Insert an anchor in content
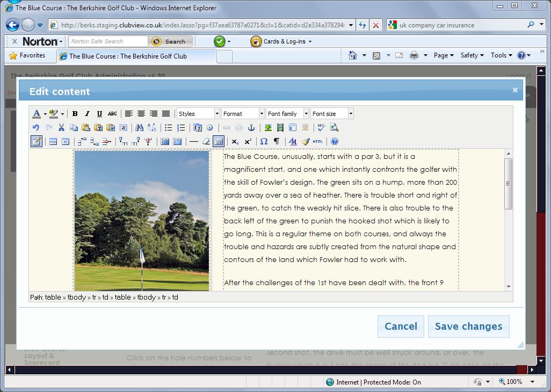This screenshot has height=392, width=551. coord(251,128)
